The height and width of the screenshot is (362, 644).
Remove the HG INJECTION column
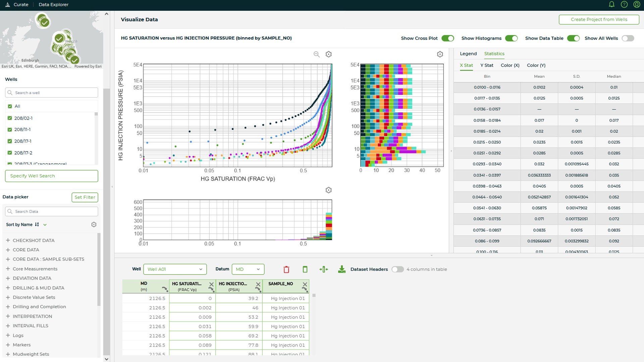coord(258,284)
